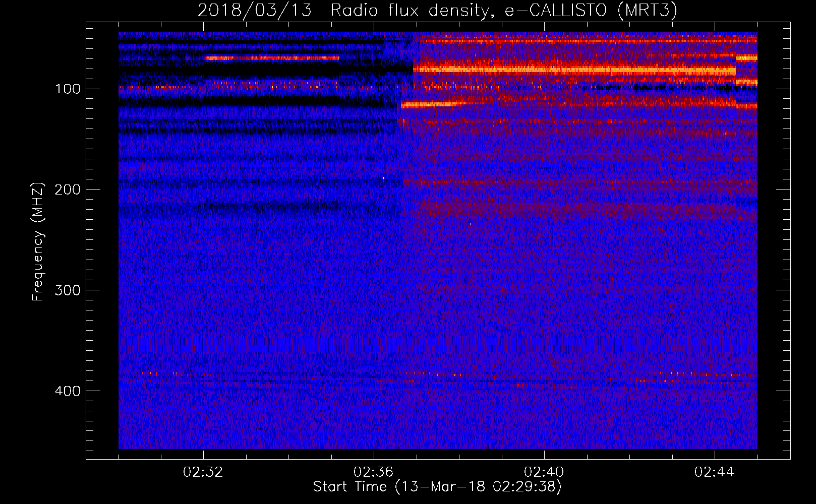Image resolution: width=816 pixels, height=504 pixels.
Task: Click the Frequency (MHZ) axis label
Action: [x=38, y=242]
